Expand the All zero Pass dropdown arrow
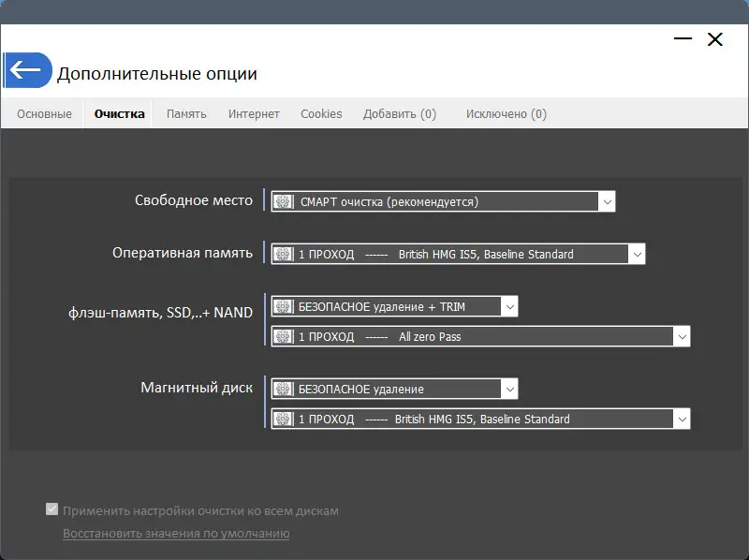The image size is (749, 560). click(682, 336)
